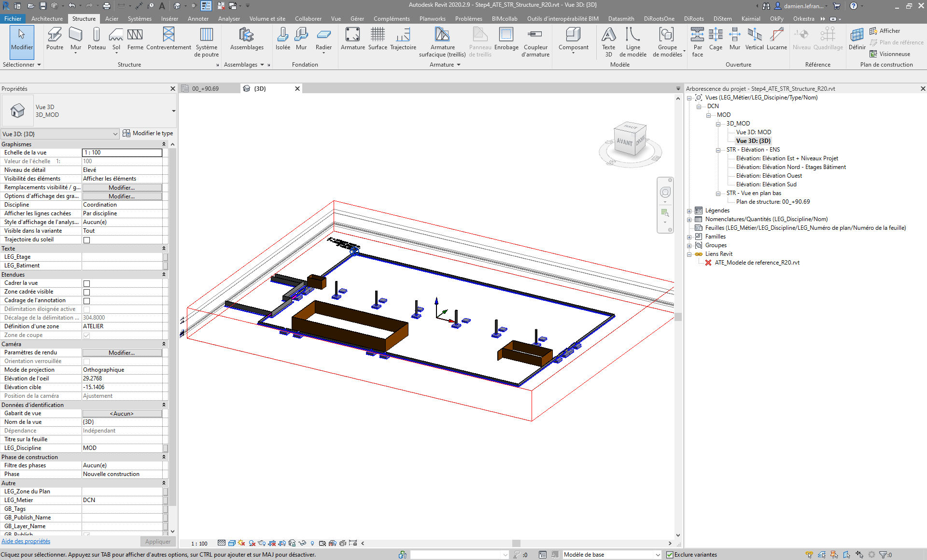927x560 pixels.
Task: Expand the Légendes tree node
Action: 689,210
